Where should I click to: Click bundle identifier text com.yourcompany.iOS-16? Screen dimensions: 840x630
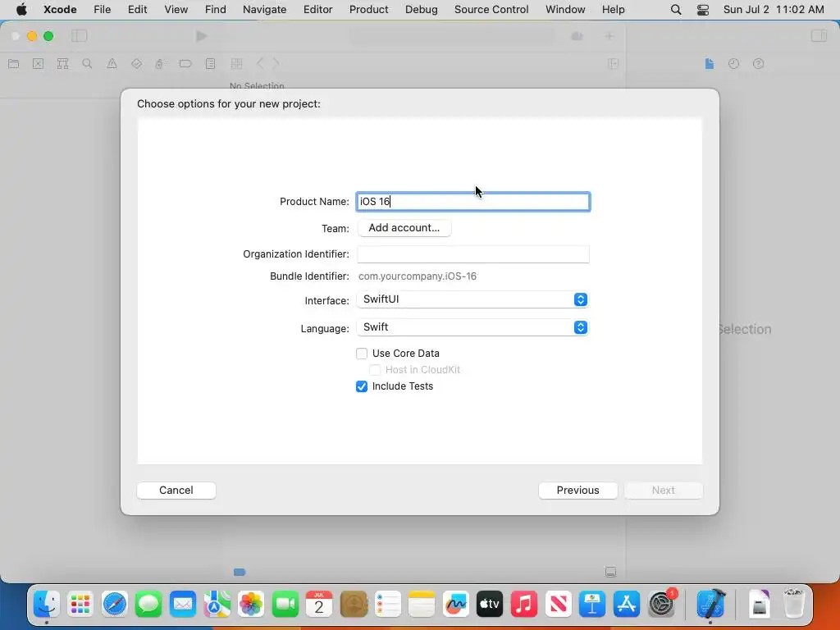tap(418, 276)
